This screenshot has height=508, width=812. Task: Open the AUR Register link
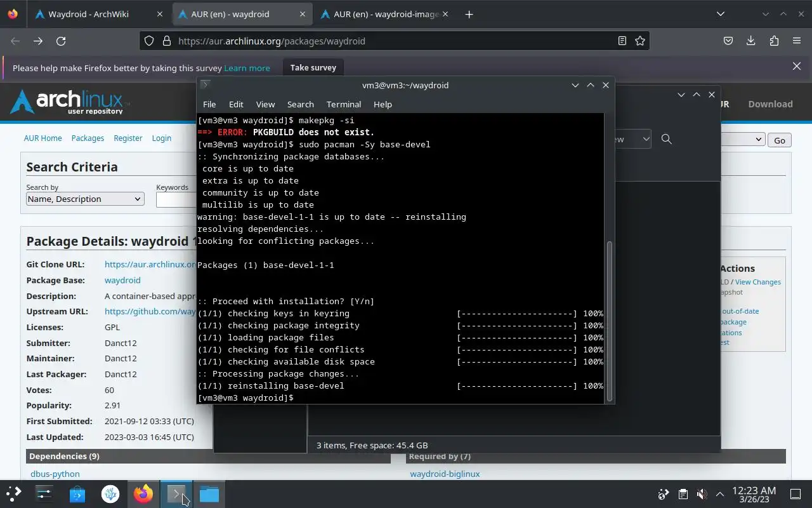click(128, 138)
